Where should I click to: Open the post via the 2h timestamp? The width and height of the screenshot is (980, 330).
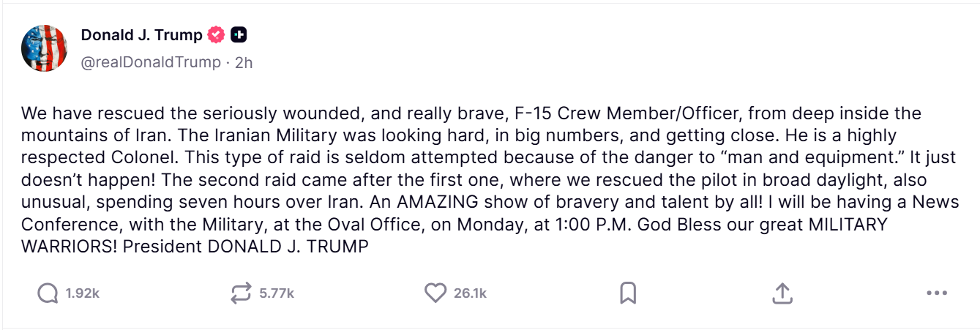click(x=244, y=62)
